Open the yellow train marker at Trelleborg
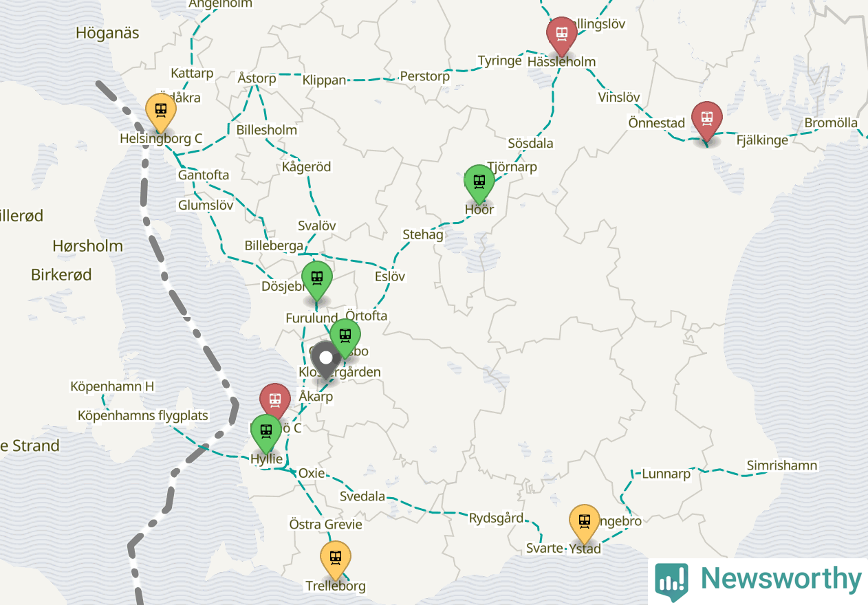Viewport: 868px width, 605px height. [336, 560]
